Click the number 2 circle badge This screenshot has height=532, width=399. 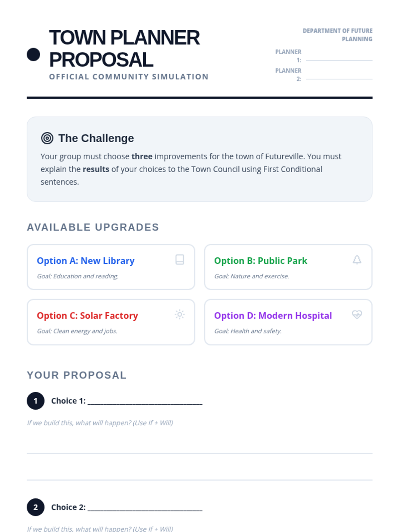(36, 507)
